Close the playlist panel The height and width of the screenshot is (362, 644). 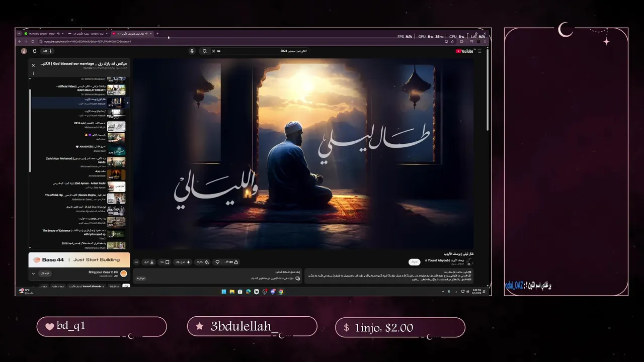point(33,65)
